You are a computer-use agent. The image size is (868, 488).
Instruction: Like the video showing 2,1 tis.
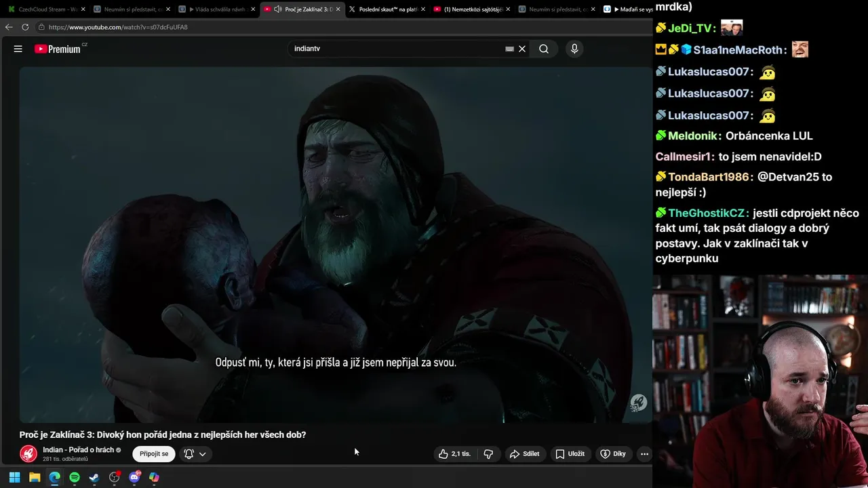[454, 454]
